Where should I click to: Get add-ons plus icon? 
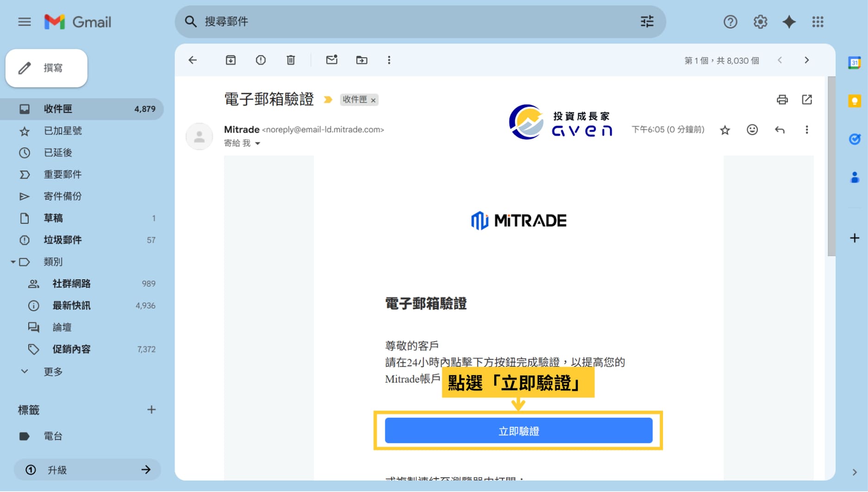pos(855,238)
